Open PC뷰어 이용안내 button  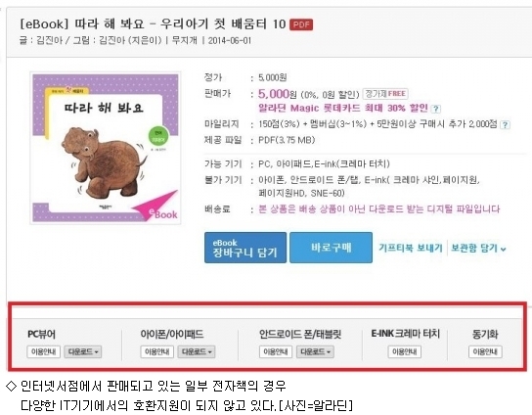[43, 351]
